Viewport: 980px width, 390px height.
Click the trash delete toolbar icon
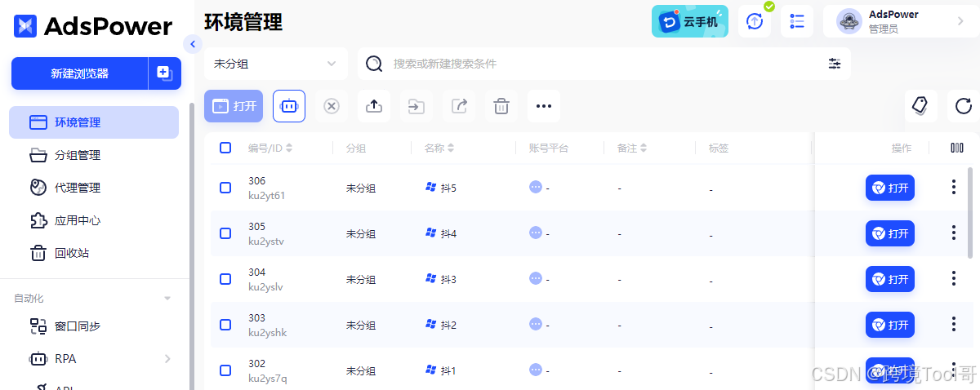(501, 106)
